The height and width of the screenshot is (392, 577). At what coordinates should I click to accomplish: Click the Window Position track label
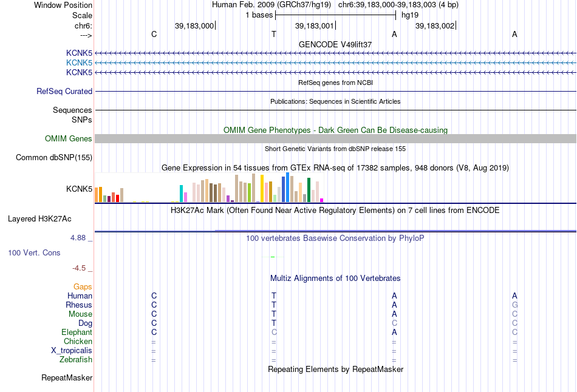[x=63, y=5]
